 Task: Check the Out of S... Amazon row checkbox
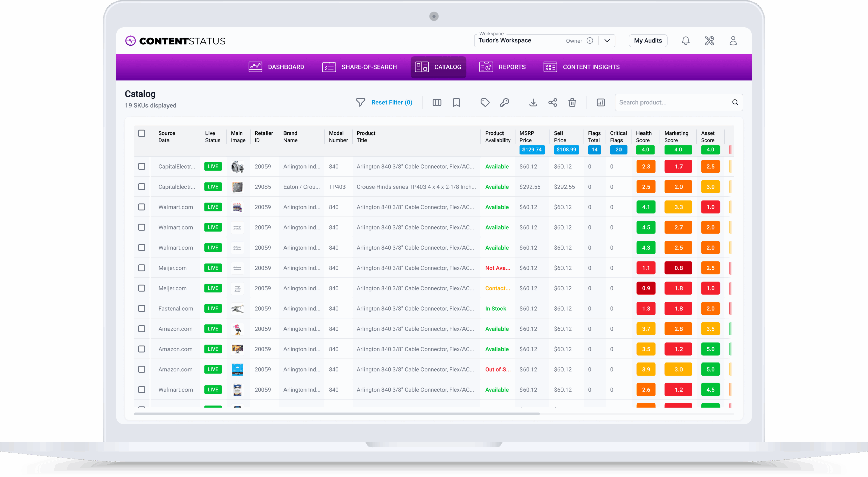pyautogui.click(x=142, y=369)
